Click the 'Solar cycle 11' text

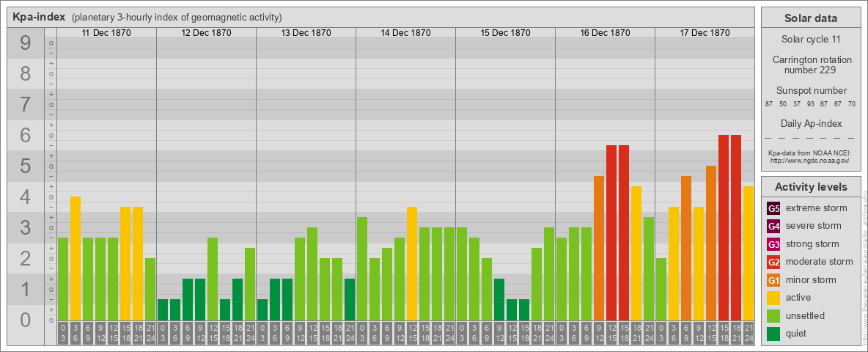click(x=810, y=40)
